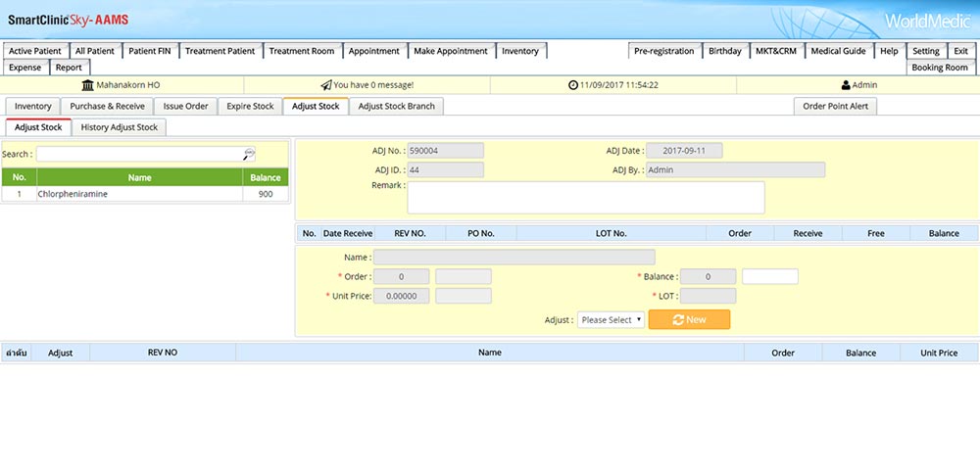Select Make Appointment in top menu
This screenshot has height=473, width=980.
pyautogui.click(x=450, y=51)
